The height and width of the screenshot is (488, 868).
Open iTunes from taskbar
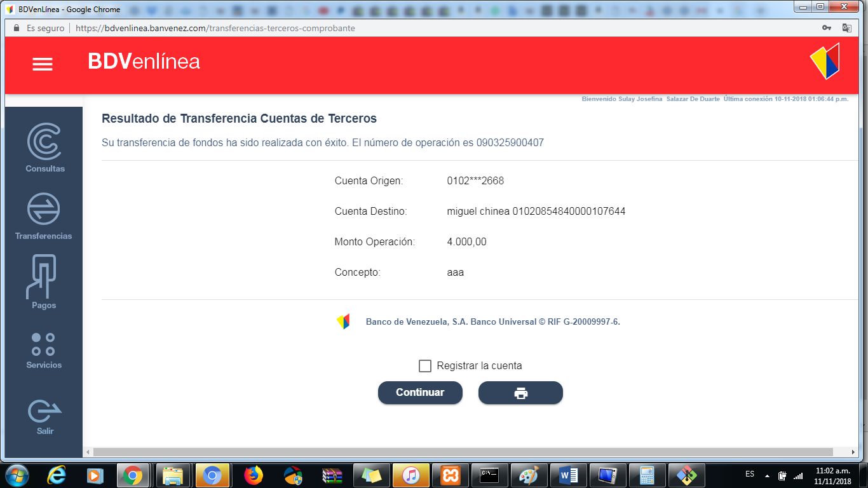[411, 475]
